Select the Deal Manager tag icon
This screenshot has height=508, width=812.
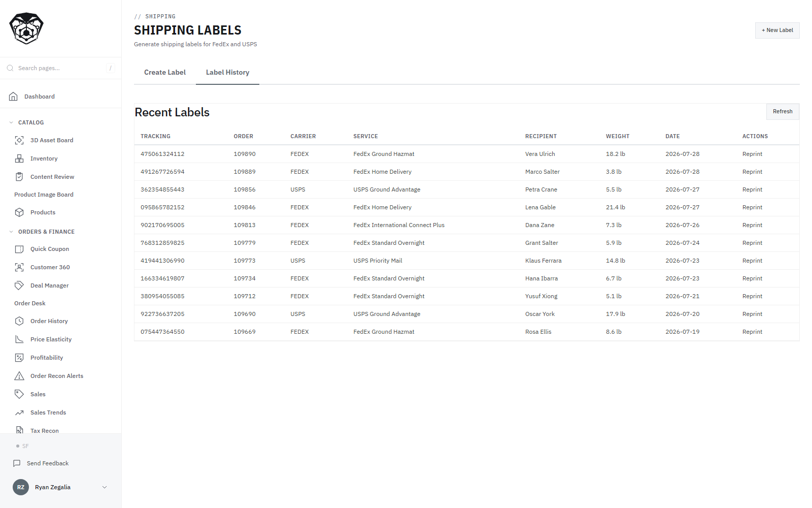[19, 285]
